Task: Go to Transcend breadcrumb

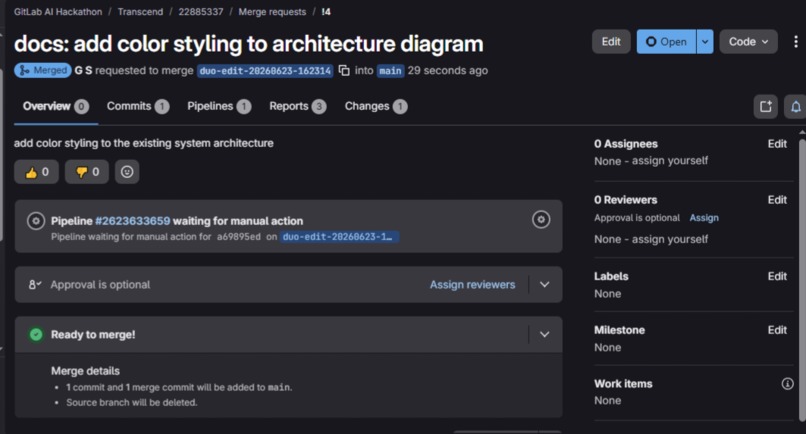Action: click(140, 12)
